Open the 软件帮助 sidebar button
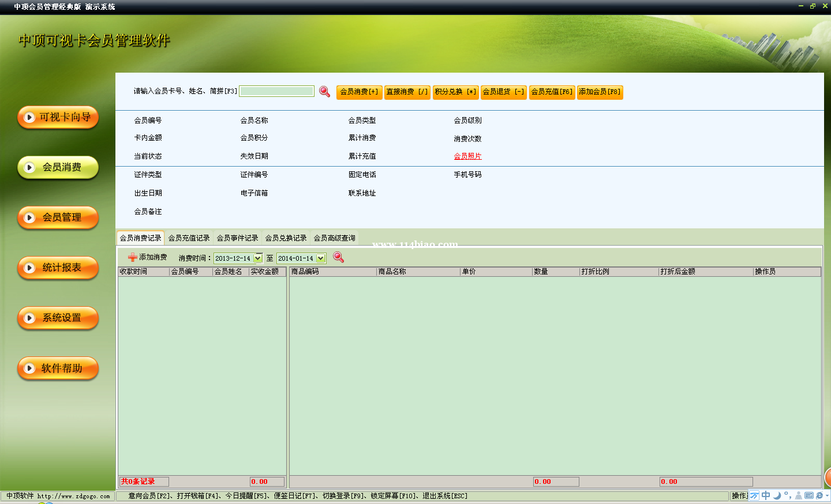The image size is (831, 504). click(58, 368)
